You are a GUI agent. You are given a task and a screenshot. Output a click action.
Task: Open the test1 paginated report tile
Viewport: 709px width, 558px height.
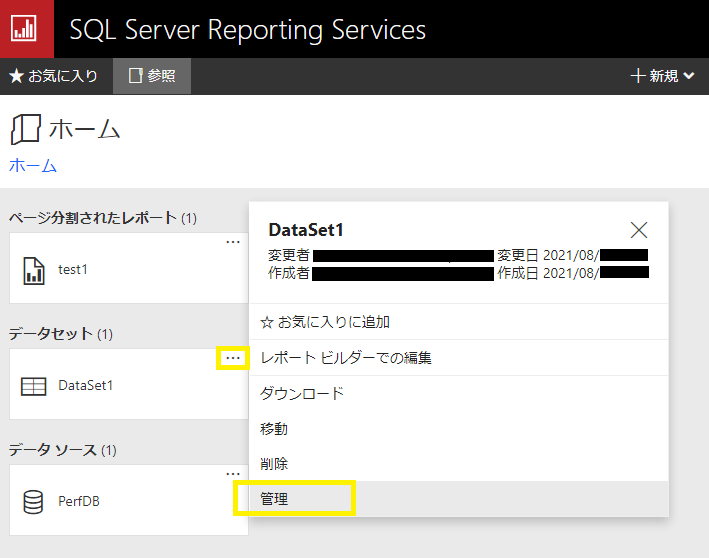(x=129, y=268)
